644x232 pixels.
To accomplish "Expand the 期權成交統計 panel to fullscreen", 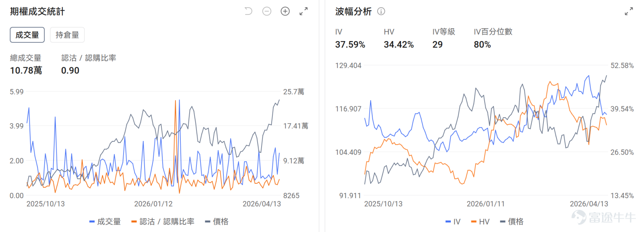I will (x=303, y=11).
